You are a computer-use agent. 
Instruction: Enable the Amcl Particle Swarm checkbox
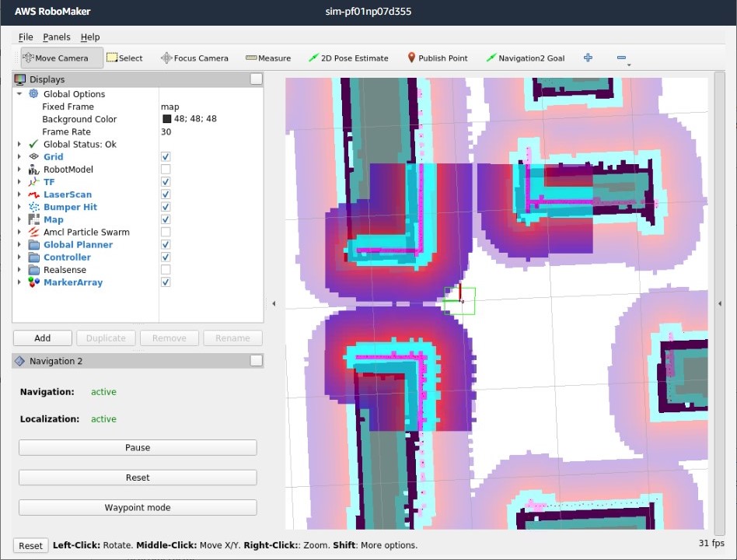[x=166, y=232]
